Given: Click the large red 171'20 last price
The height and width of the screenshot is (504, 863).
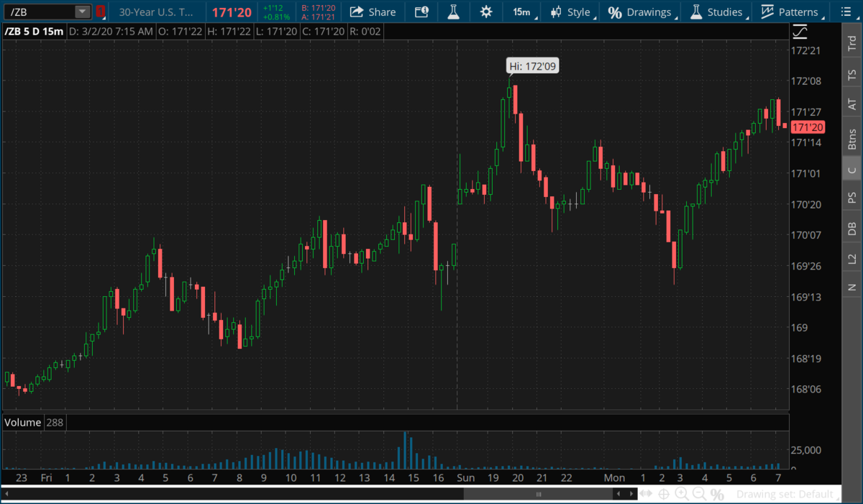Looking at the screenshot, I should point(232,12).
